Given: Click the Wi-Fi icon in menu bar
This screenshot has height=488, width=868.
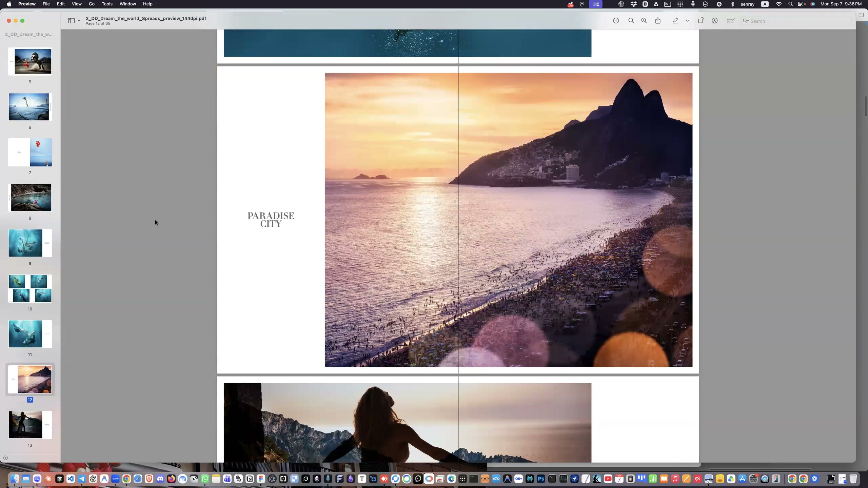Looking at the screenshot, I should pos(779,4).
